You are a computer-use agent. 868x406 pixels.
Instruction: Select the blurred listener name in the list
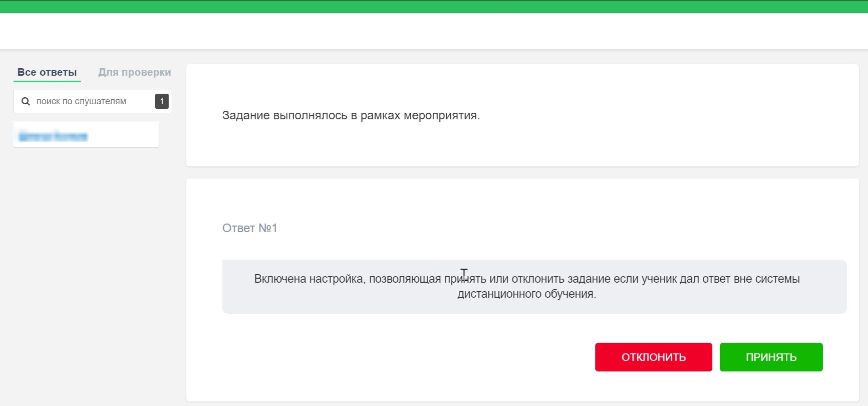pos(53,136)
